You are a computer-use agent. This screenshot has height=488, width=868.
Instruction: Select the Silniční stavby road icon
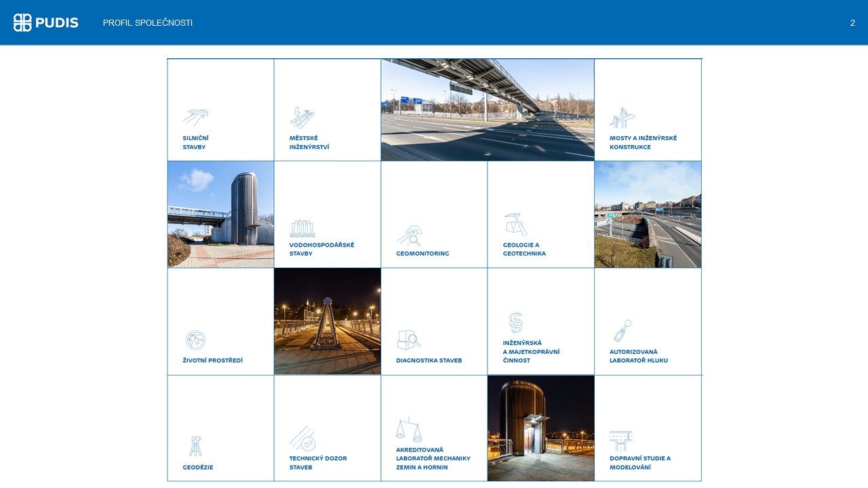coord(195,117)
